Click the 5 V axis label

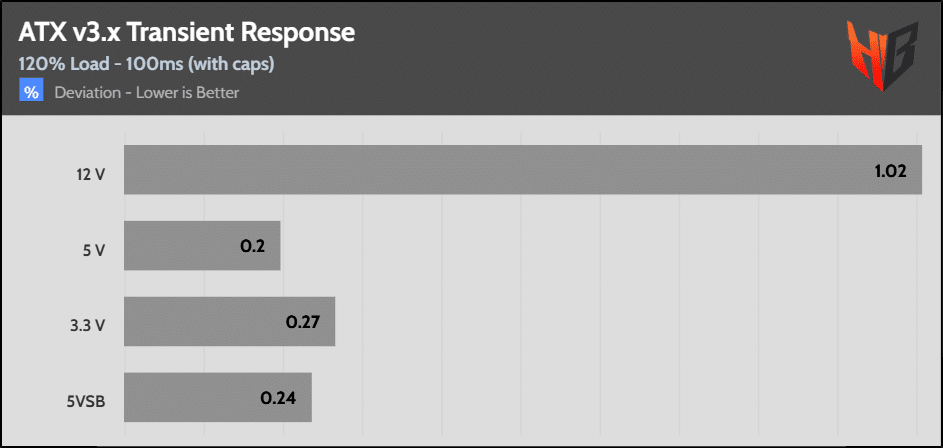(x=95, y=251)
